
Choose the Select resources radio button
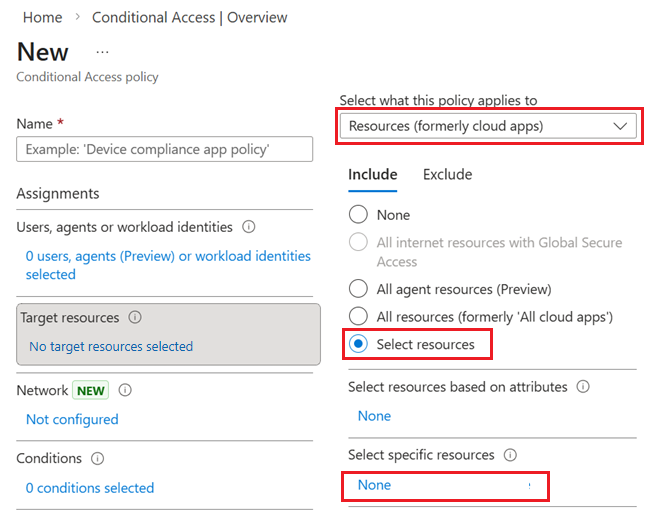coord(358,345)
